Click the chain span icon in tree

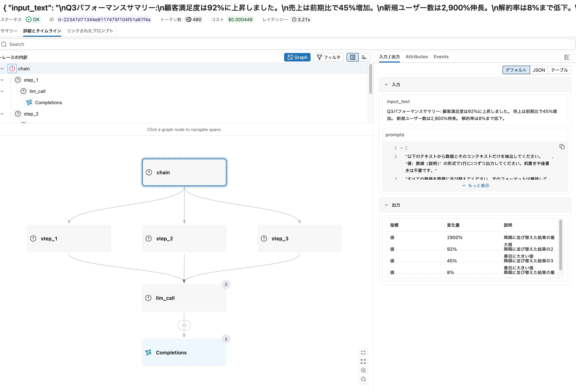(12, 69)
